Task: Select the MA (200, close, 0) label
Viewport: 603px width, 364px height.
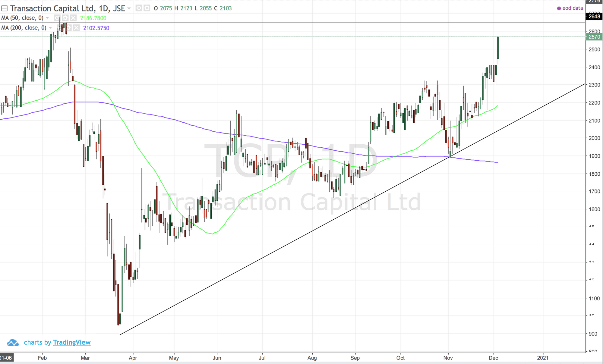Action: coord(24,28)
